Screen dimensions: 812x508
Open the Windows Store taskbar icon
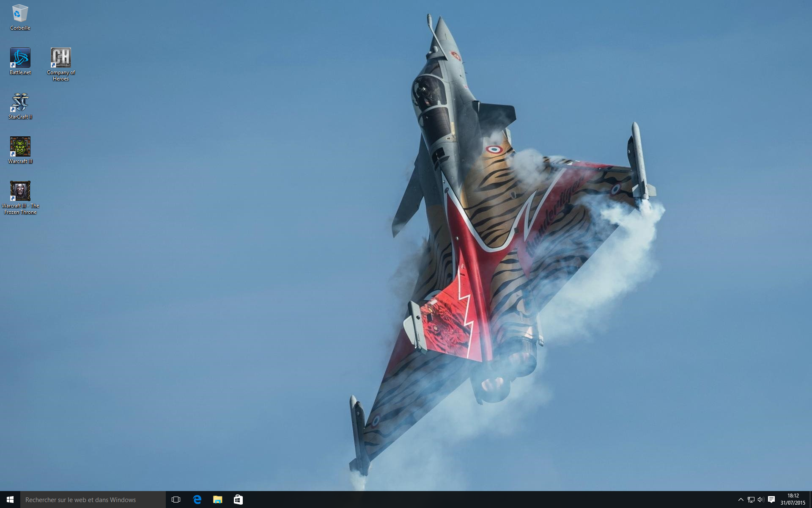[238, 500]
